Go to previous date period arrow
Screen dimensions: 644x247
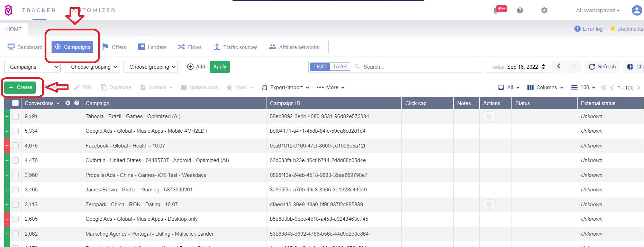[x=559, y=66]
